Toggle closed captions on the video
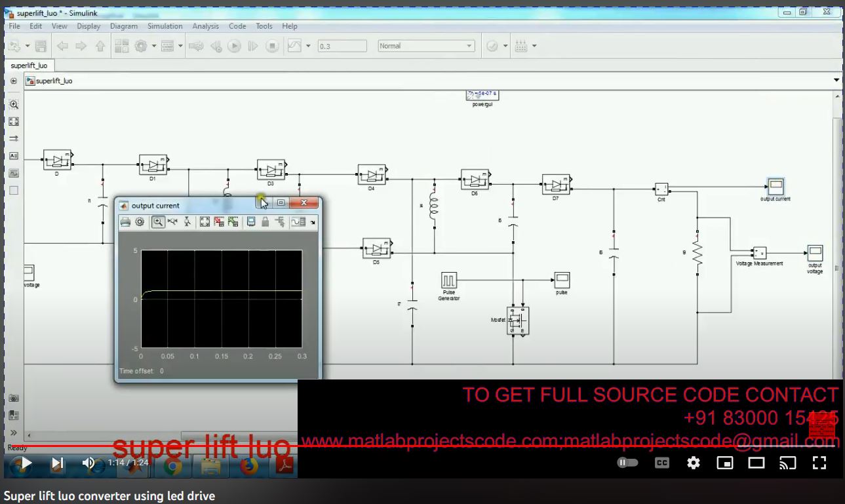This screenshot has width=845, height=504. coord(662,463)
